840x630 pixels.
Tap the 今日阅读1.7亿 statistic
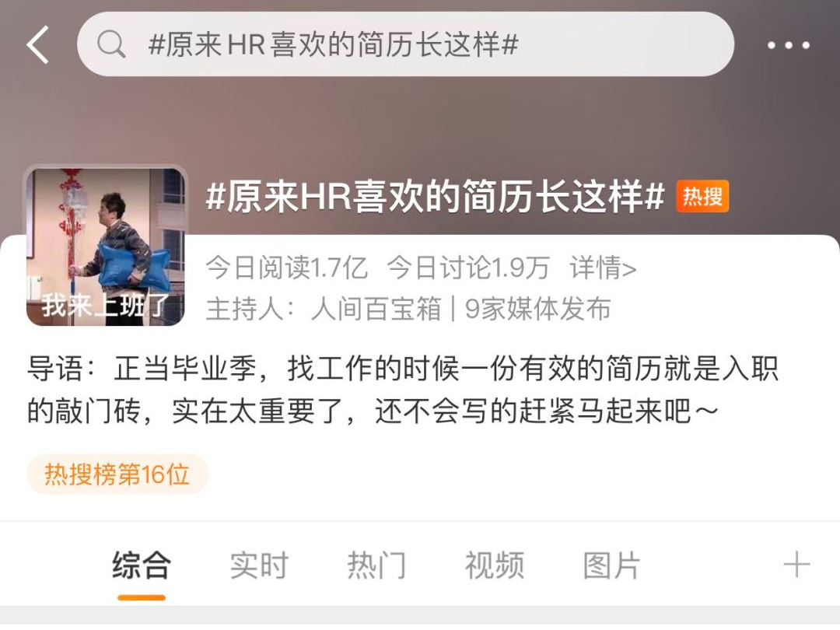tap(287, 268)
